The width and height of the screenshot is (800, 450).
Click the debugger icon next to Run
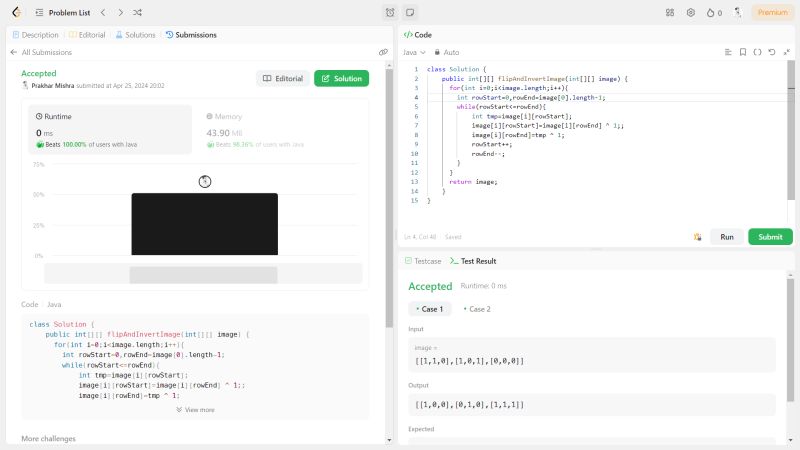[x=697, y=237]
